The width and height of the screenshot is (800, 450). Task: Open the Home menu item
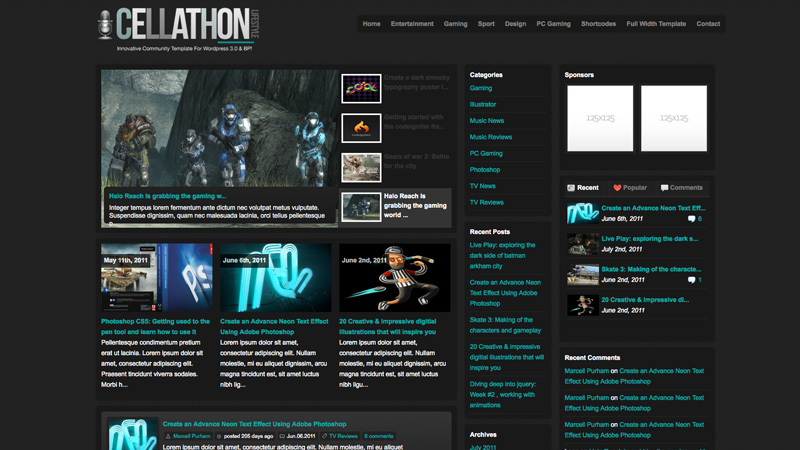(371, 23)
